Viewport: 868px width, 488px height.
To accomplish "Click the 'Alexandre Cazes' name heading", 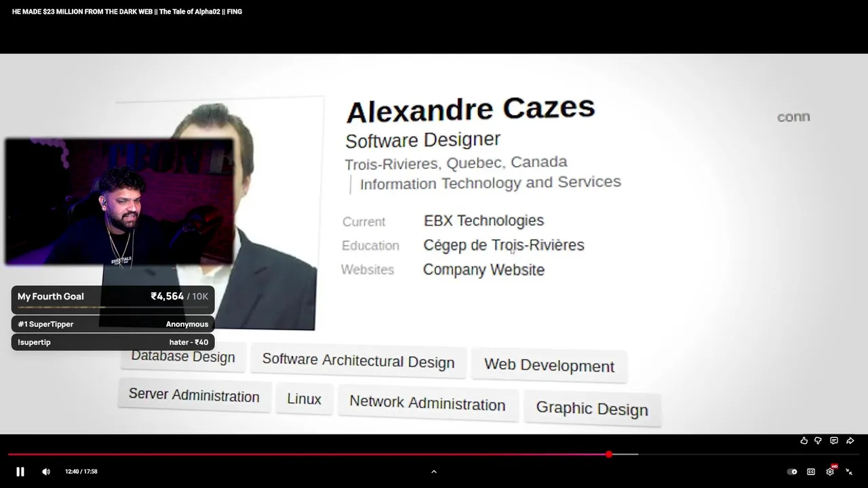I will [471, 109].
